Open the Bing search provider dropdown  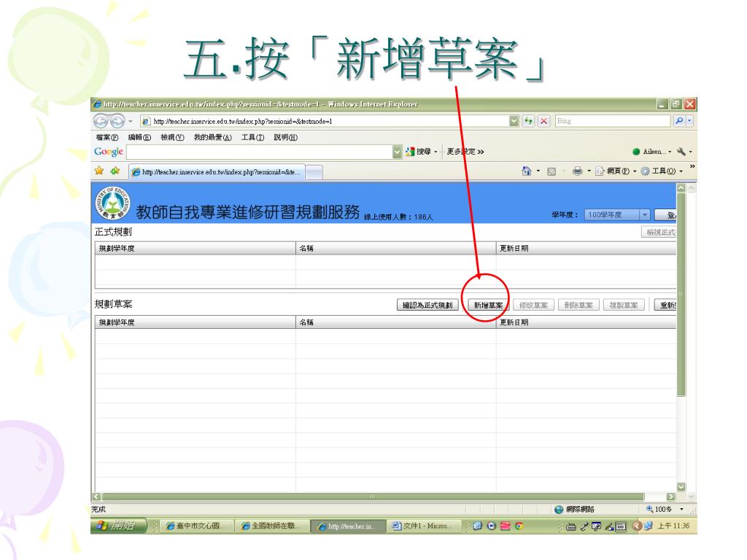point(689,121)
